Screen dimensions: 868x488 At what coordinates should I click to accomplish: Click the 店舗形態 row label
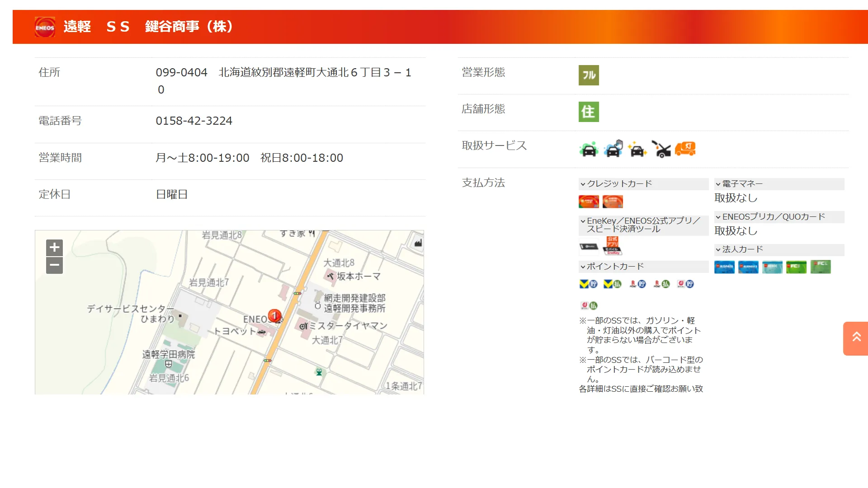(483, 109)
